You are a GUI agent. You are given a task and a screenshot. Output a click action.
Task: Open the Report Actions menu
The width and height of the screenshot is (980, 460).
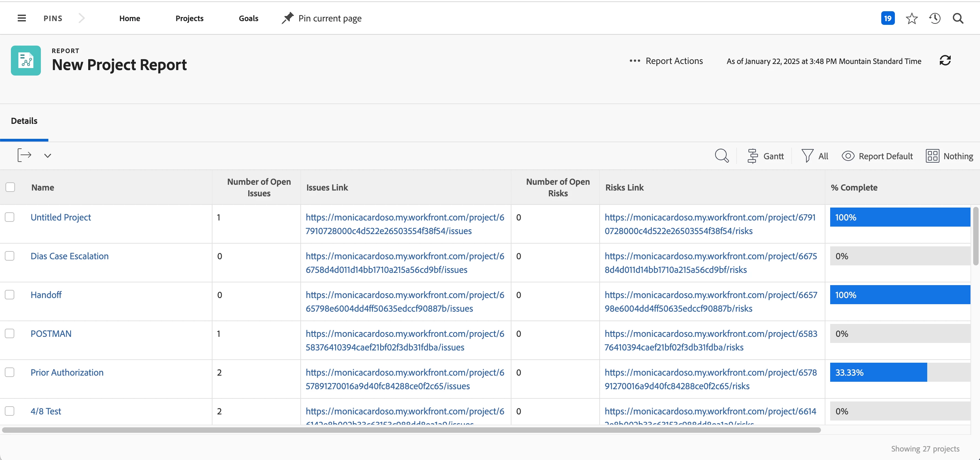point(666,61)
